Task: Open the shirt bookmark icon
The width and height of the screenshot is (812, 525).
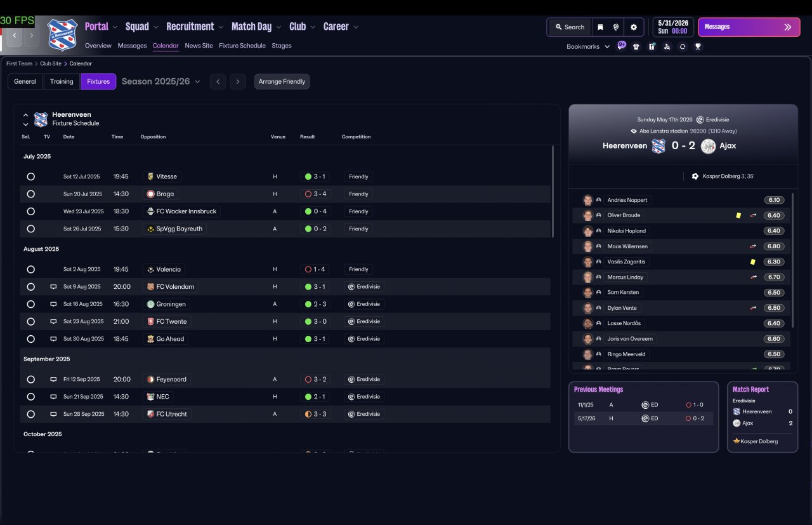Action: (x=636, y=46)
